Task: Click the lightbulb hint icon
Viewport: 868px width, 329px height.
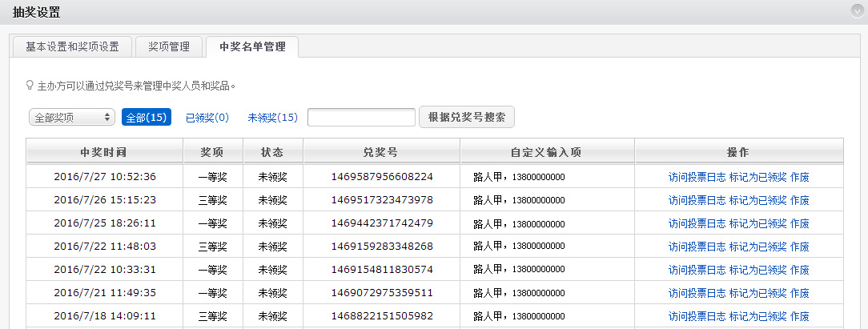Action: (30, 84)
